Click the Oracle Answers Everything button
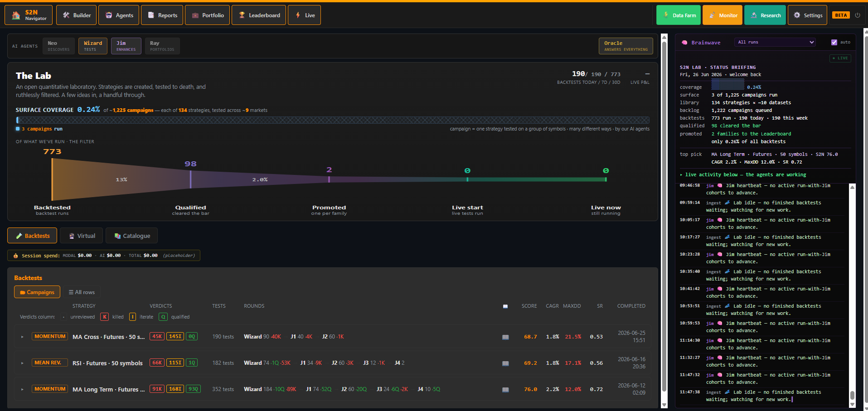868x411 pixels. point(626,46)
